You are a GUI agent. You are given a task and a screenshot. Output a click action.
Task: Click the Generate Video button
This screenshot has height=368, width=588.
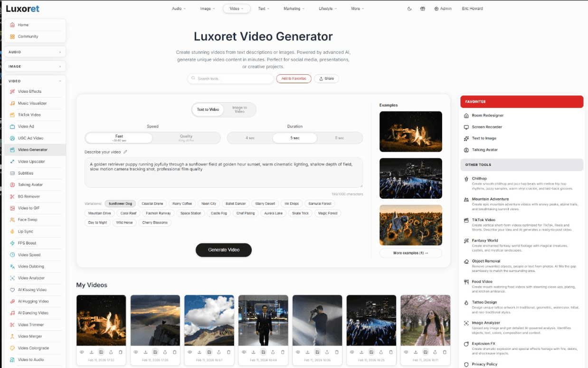[223, 250]
